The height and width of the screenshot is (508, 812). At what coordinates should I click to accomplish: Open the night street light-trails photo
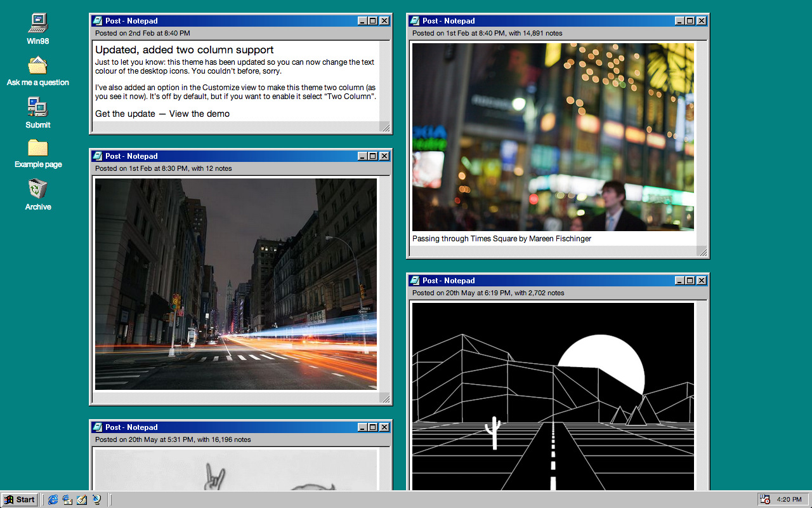tap(236, 284)
